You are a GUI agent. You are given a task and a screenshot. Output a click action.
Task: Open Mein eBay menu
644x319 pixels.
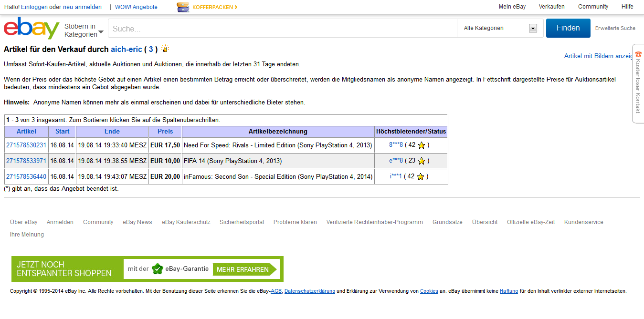pos(512,7)
